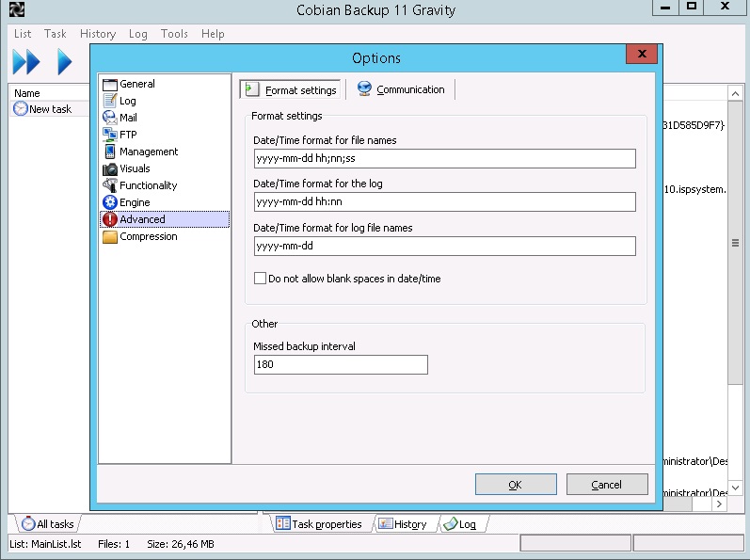Select the Log notepad icon in options list
Screen dimensions: 750x560
pos(109,101)
